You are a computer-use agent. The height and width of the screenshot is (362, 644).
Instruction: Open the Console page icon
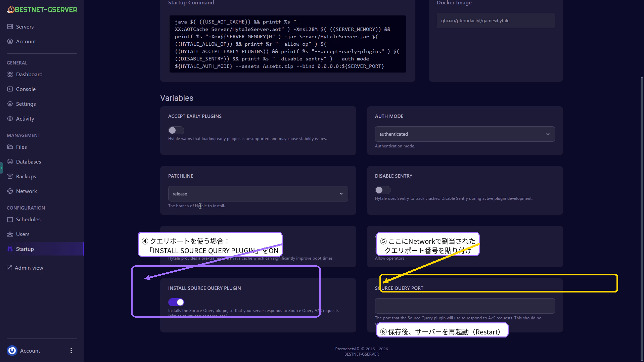[10, 89]
